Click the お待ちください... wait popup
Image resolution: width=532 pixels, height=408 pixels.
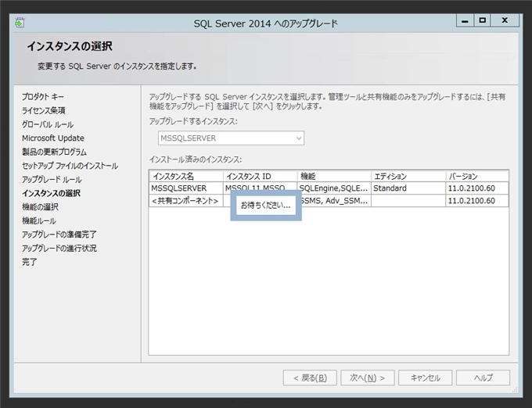pyautogui.click(x=266, y=206)
